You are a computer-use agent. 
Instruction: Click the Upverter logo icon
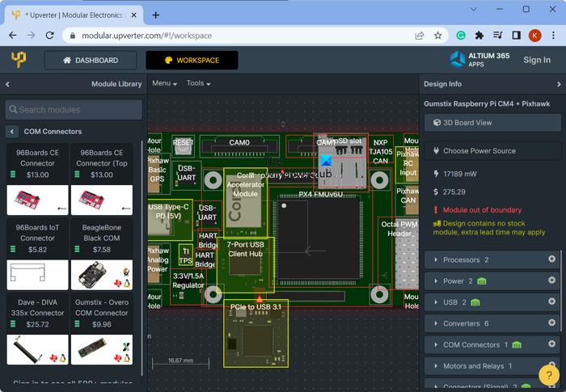(19, 60)
